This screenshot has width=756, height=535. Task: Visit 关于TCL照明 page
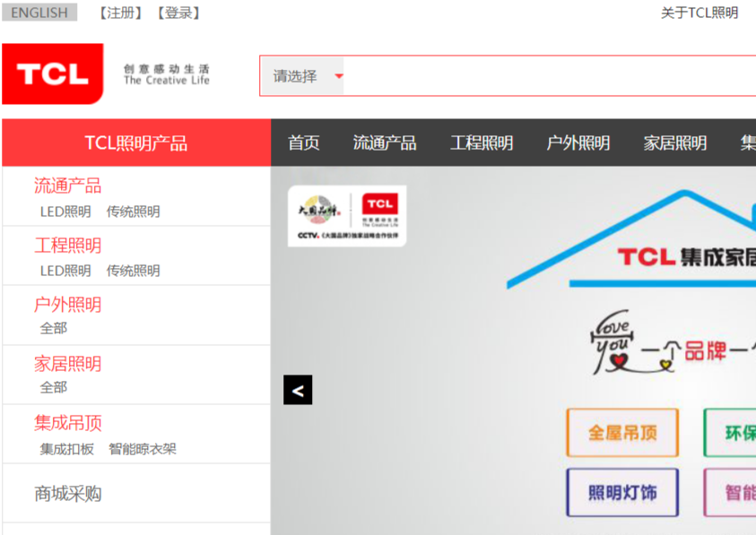click(x=700, y=13)
